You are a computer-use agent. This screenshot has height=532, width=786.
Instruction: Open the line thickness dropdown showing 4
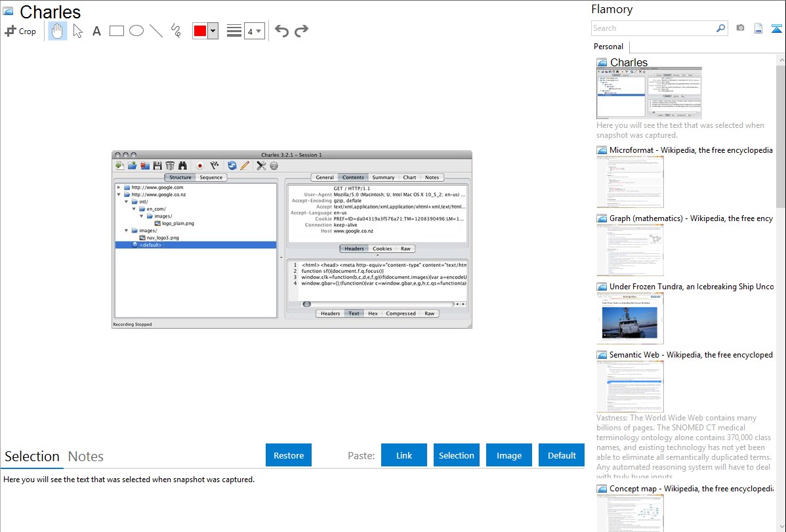click(x=254, y=31)
